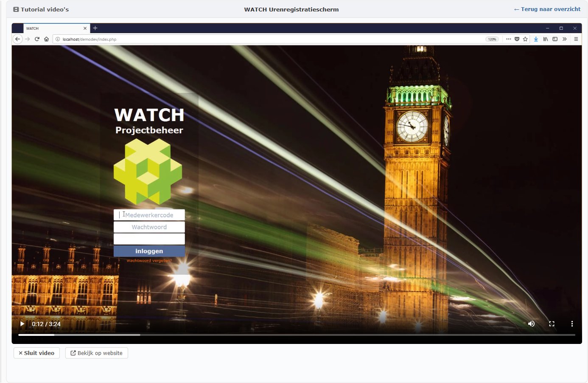Expand toolbar overflow chevrons
588x383 pixels.
click(565, 39)
